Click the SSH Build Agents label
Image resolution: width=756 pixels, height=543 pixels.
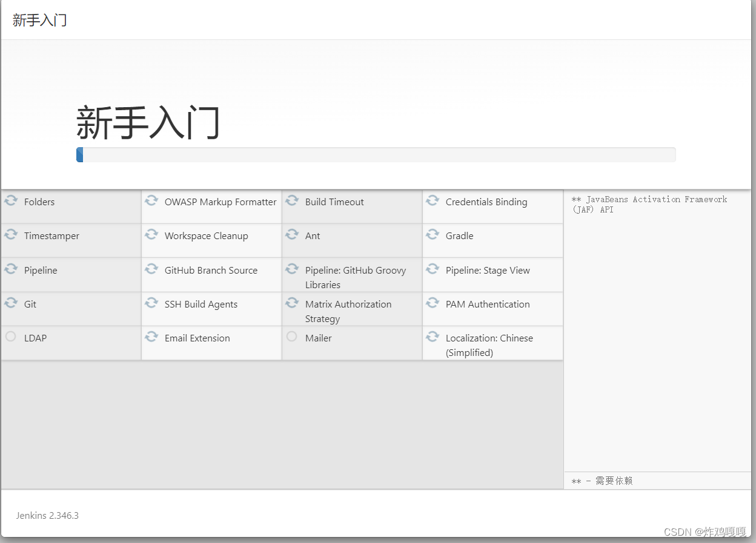(201, 304)
